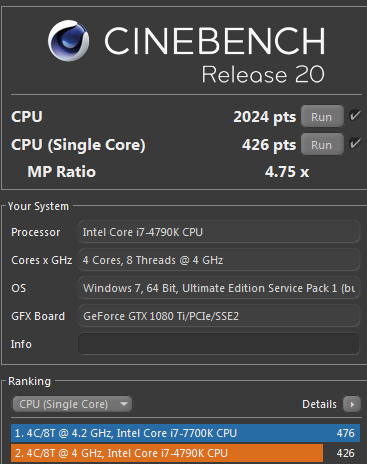Toggle the CPU test checkbox
367x464 pixels.
[355, 116]
